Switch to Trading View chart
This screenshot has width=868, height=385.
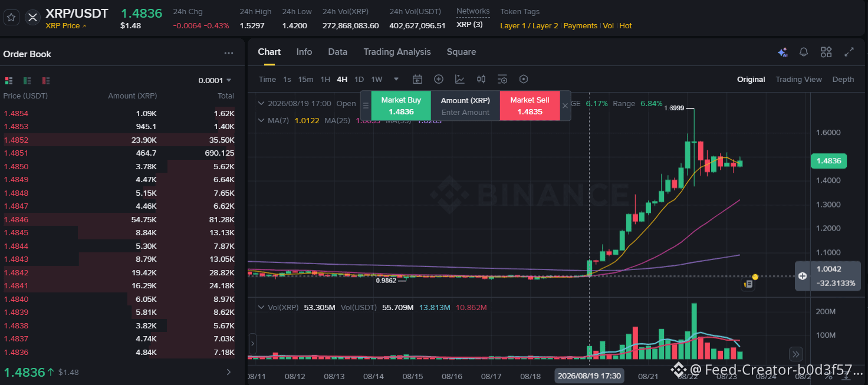coord(798,79)
